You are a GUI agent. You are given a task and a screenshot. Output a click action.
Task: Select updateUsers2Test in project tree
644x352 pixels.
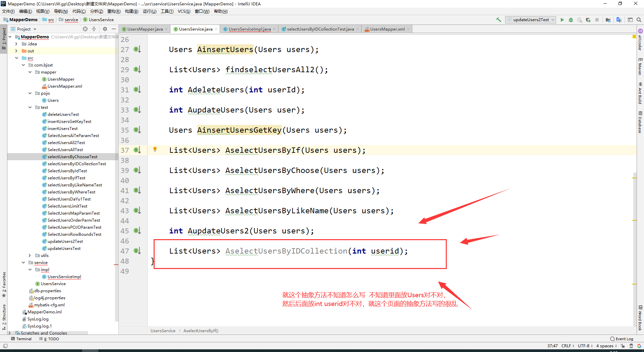65,241
